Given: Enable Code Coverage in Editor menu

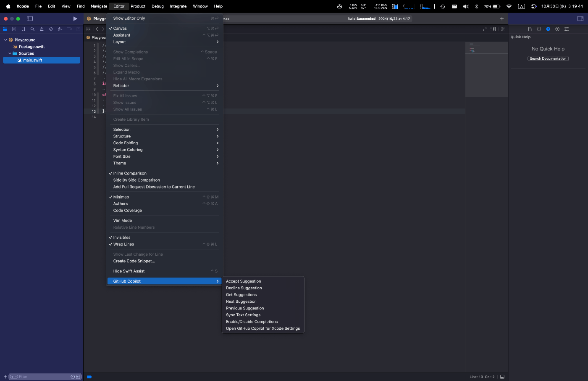Looking at the screenshot, I should coord(164,210).
